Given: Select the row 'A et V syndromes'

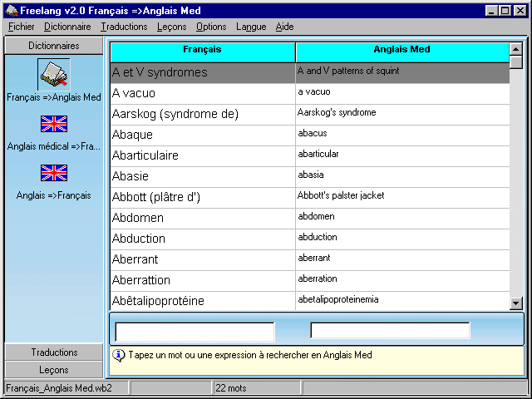Looking at the screenshot, I should click(310, 73).
